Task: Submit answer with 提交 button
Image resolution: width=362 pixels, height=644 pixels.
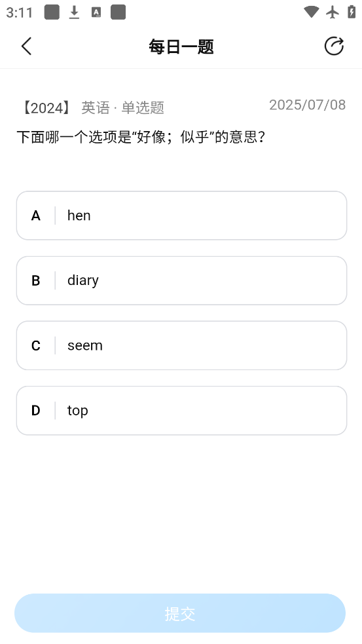Action: (180, 613)
